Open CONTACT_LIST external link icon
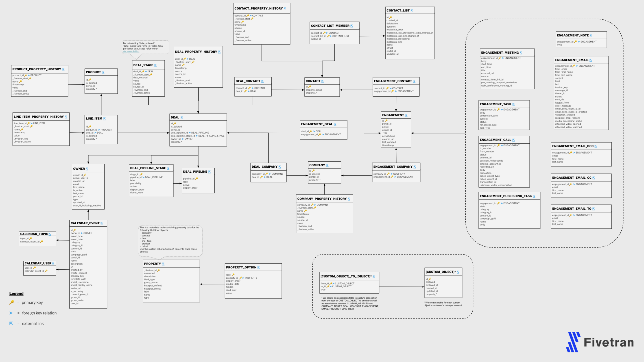 click(x=412, y=11)
